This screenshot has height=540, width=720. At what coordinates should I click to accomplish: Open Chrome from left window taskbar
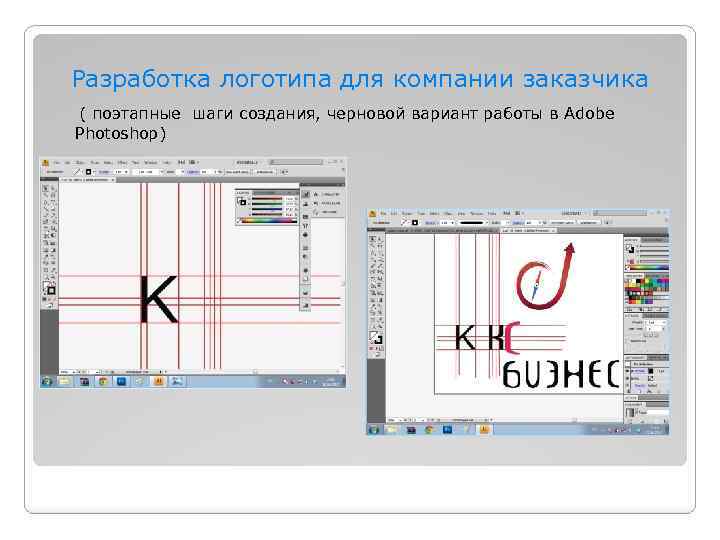[x=102, y=381]
